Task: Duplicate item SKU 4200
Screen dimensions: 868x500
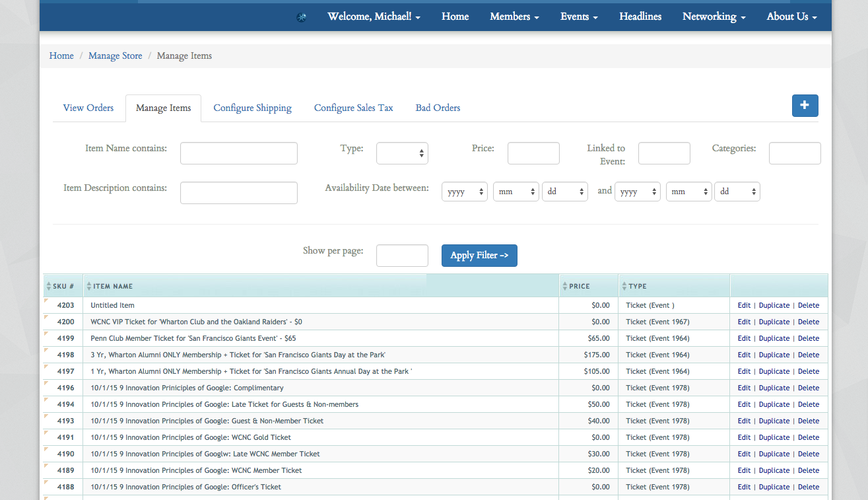Action: (x=774, y=322)
